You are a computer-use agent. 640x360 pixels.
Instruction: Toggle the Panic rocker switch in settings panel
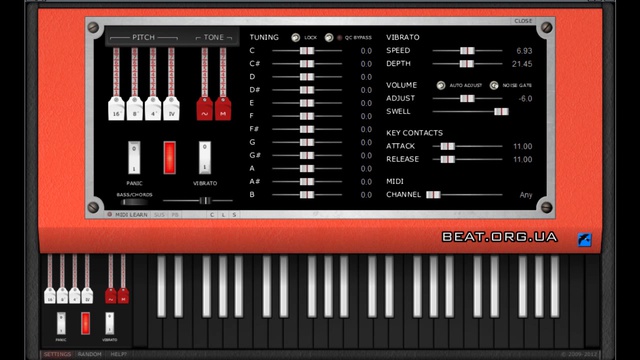coord(134,158)
